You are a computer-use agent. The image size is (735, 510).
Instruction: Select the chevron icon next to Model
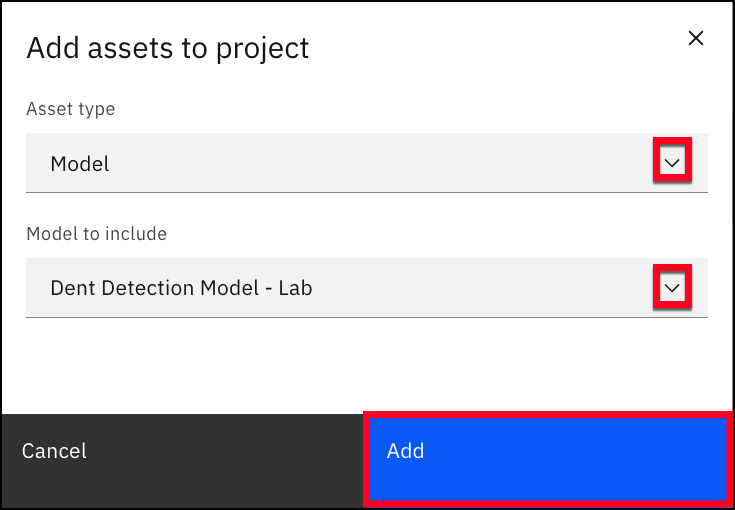coord(672,163)
